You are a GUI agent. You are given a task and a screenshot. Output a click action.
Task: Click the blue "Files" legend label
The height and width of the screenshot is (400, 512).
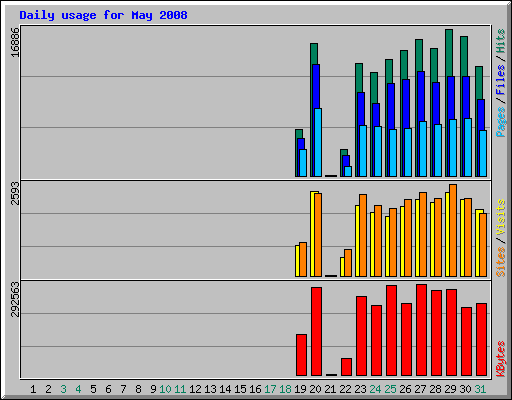tap(501, 80)
